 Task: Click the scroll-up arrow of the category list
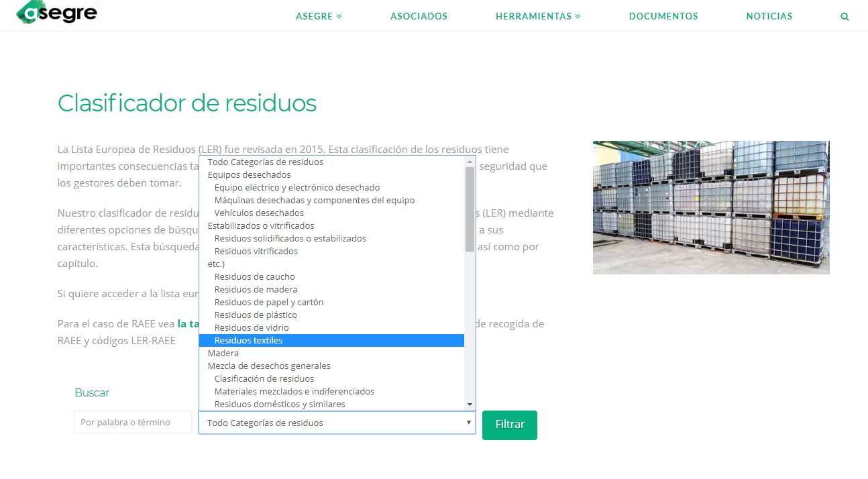[470, 162]
